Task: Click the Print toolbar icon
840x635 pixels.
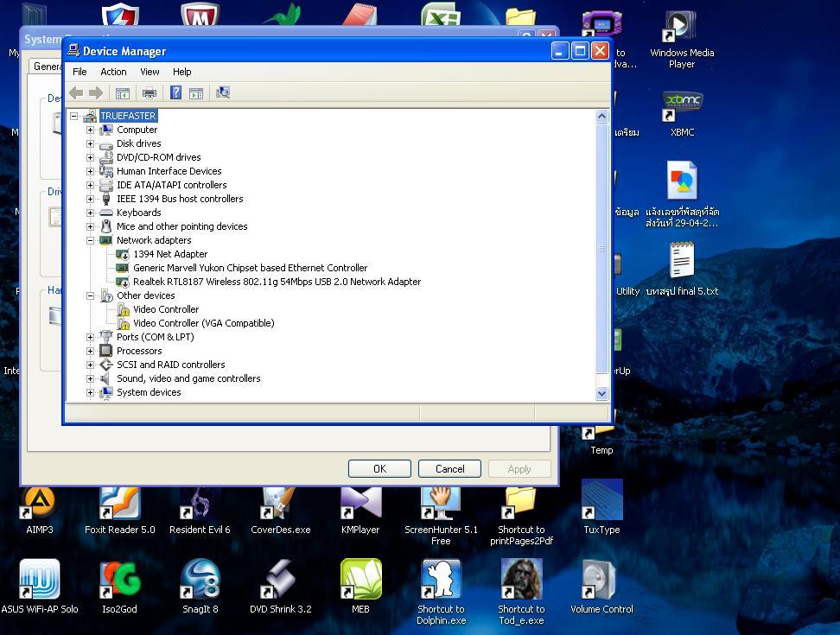Action: tap(150, 93)
